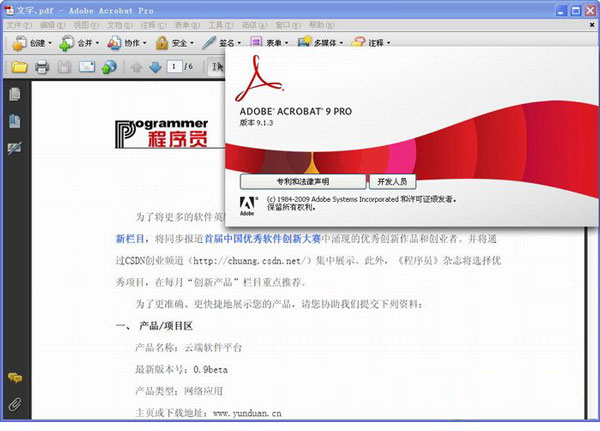600x431 pixels.
Task: Click the 专利和法律声明 button
Action: (303, 181)
